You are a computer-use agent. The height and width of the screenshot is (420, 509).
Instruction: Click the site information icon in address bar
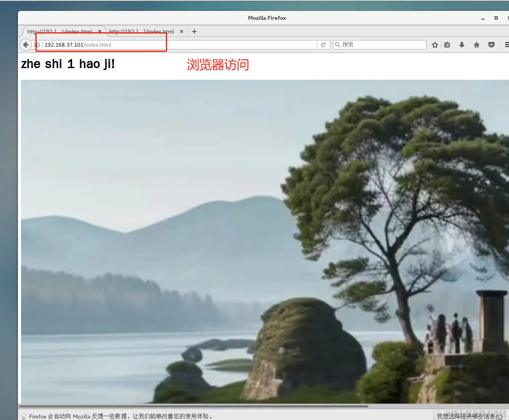(x=37, y=44)
